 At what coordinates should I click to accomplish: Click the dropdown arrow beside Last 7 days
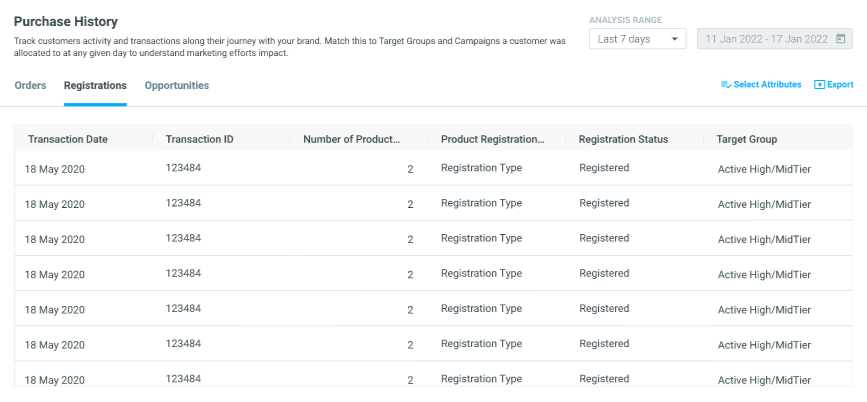[x=674, y=39]
